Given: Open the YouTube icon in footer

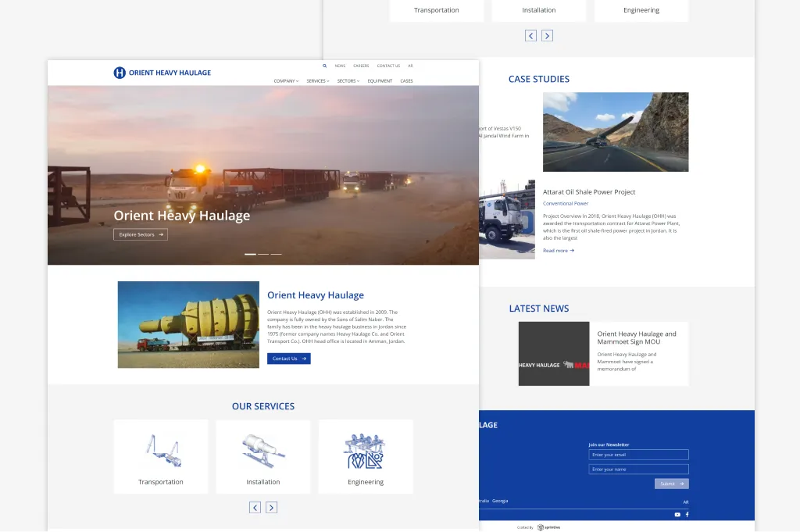Looking at the screenshot, I should pyautogui.click(x=677, y=515).
